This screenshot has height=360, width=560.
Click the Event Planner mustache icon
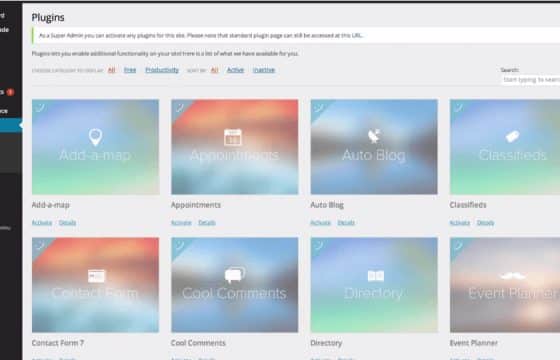pyautogui.click(x=513, y=276)
